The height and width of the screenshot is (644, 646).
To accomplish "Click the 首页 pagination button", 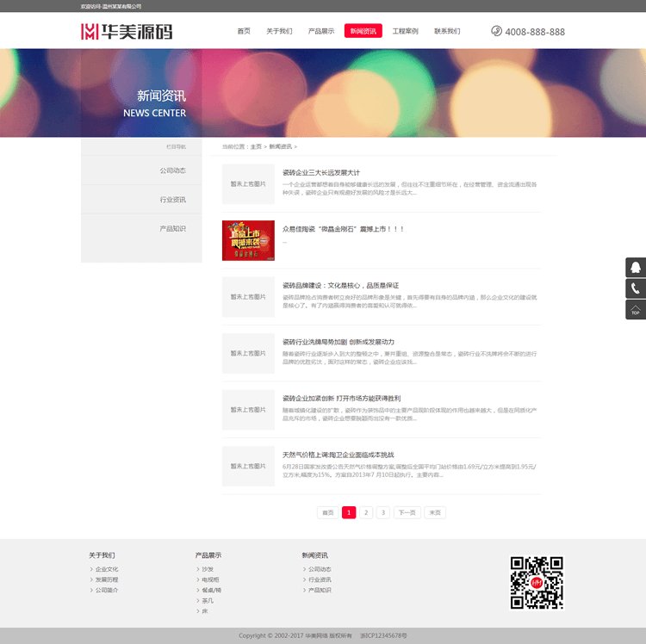I will pyautogui.click(x=328, y=512).
